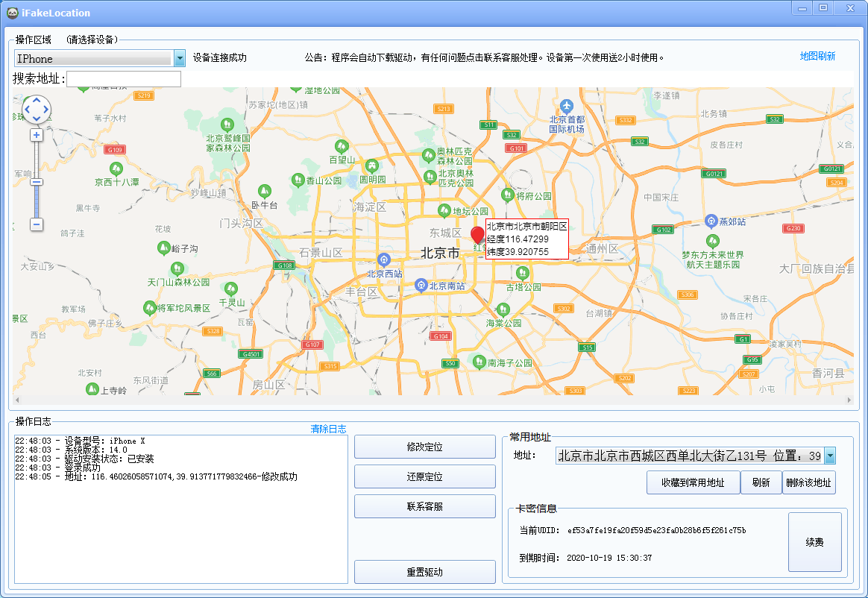The image size is (868, 598).
Task: Click the Beijing West Railway Station icon
Action: click(x=383, y=259)
